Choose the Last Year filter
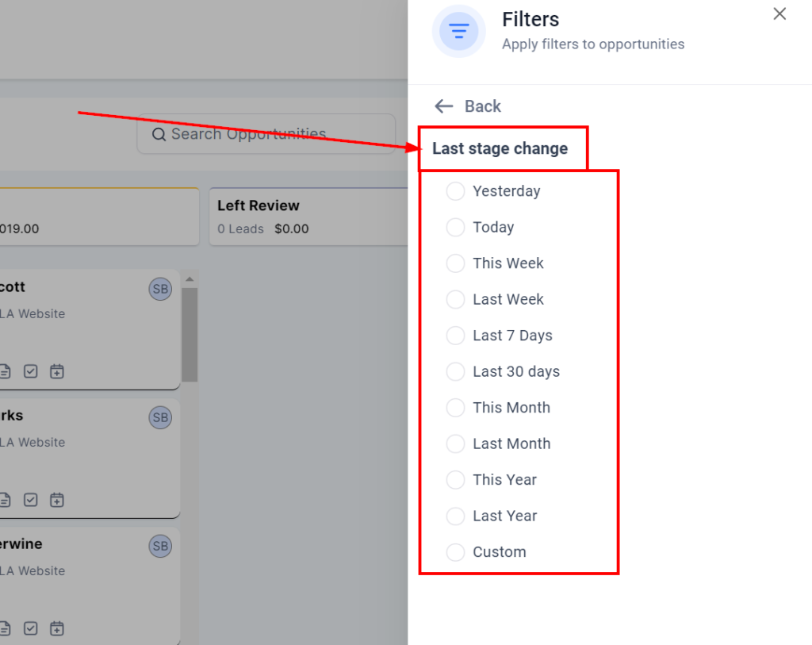Image resolution: width=812 pixels, height=645 pixels. 455,516
